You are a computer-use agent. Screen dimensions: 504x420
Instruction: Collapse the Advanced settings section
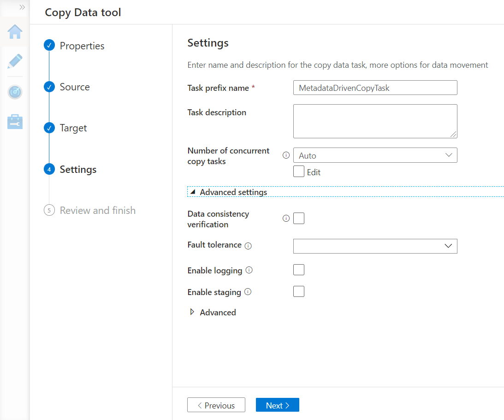(228, 192)
